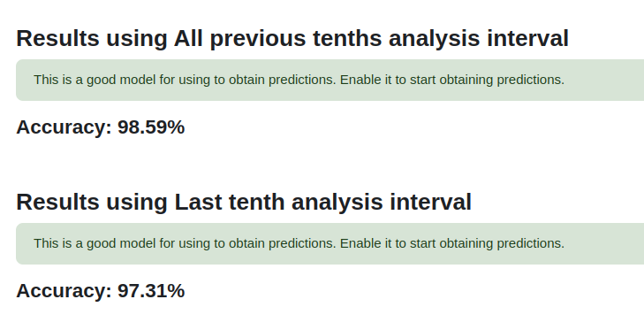644x330 pixels.
Task: Click 'obtain predictions' in the first green notice
Action: click(282, 80)
